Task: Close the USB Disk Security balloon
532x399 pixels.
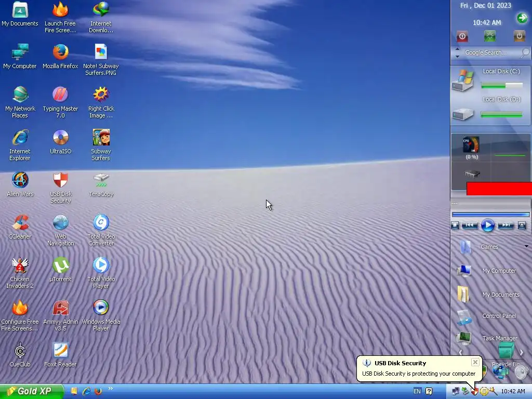Action: (475, 362)
